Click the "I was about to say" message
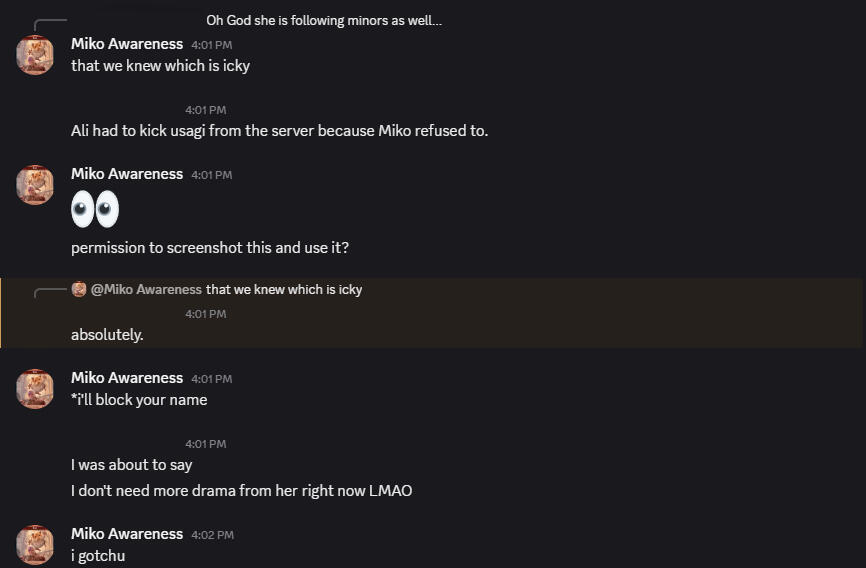This screenshot has height=568, width=866. (x=132, y=465)
